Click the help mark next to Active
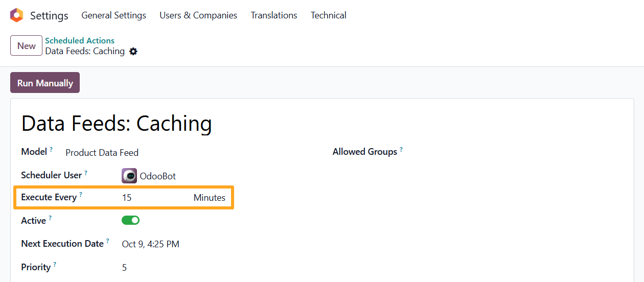This screenshot has height=282, width=644. [x=50, y=219]
